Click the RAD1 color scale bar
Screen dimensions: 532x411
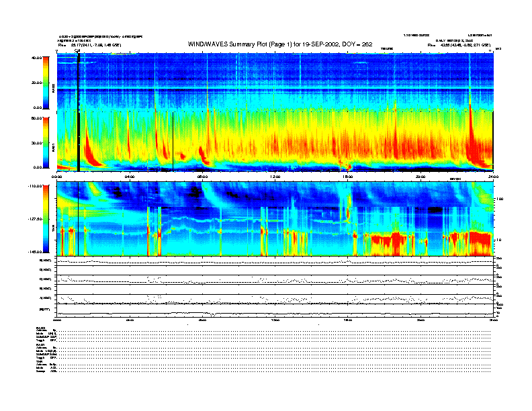(x=46, y=142)
